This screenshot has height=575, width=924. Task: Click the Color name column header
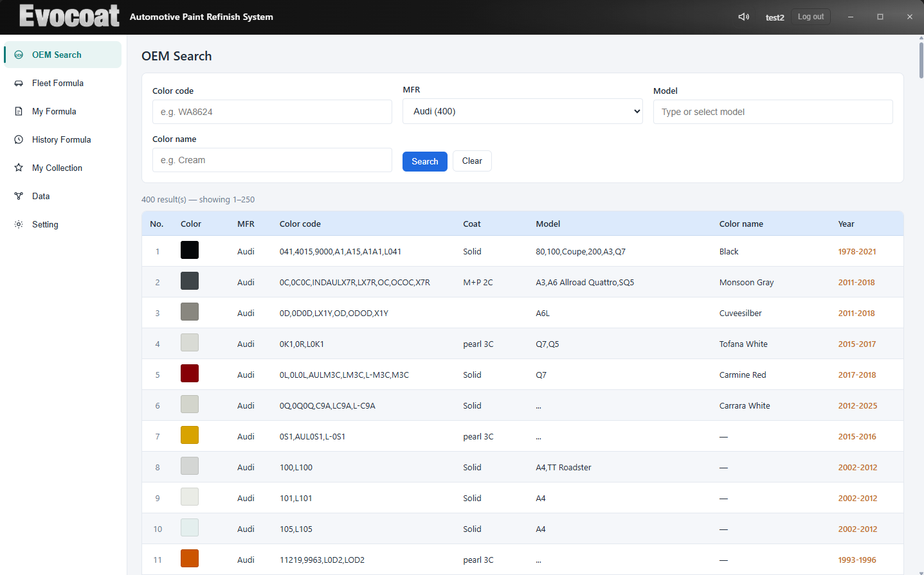[741, 224]
